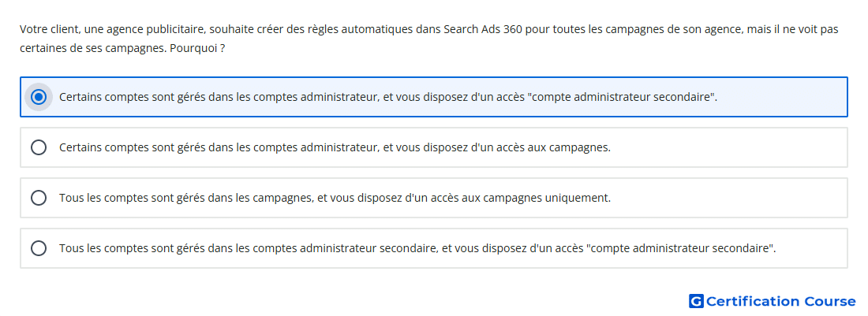Select the already checked first radio button

[38, 97]
